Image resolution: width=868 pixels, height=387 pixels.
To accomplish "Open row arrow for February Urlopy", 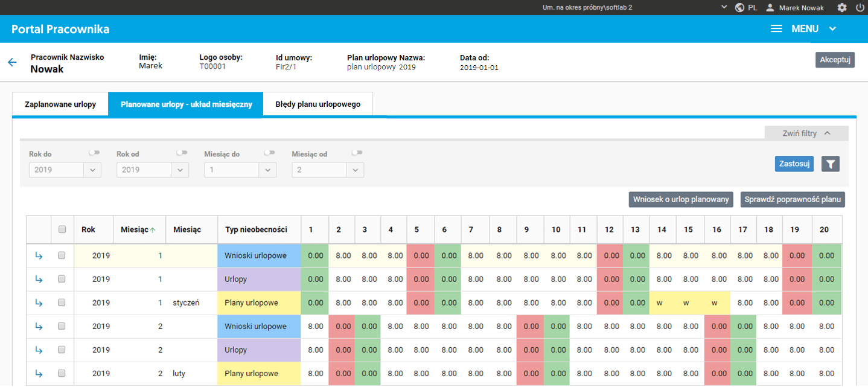I will point(39,350).
